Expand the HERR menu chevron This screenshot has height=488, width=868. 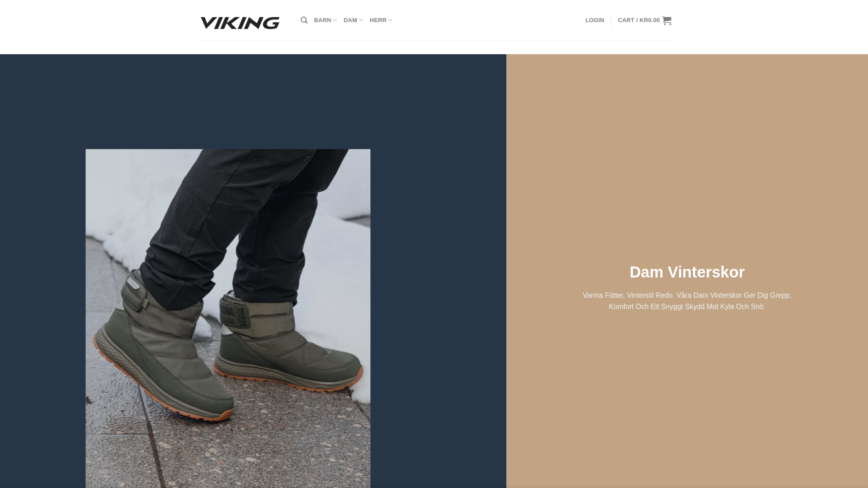(x=390, y=20)
